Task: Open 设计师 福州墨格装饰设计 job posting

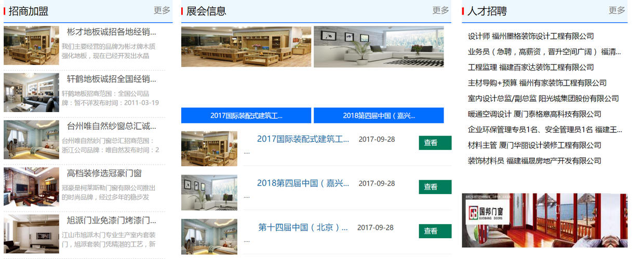Action: (530, 36)
